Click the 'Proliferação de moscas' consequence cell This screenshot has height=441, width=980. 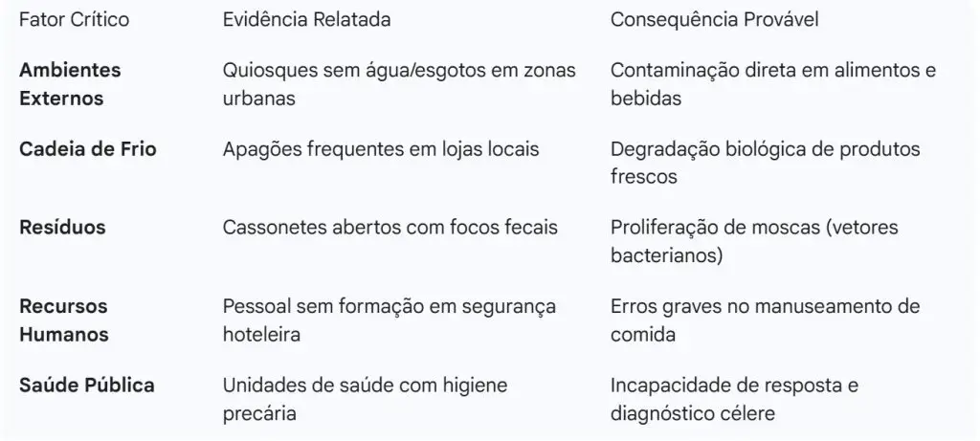[755, 241]
